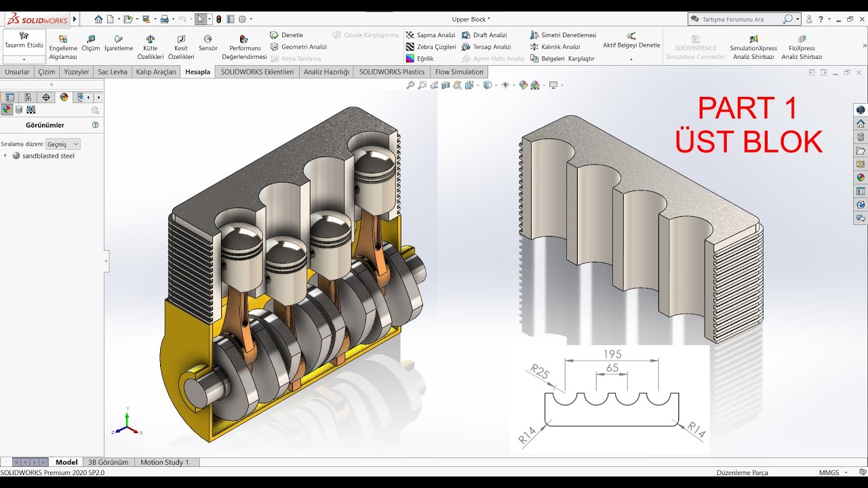868x488 pixels.
Task: Click the Tasarım Etüdü button
Action: click(24, 41)
